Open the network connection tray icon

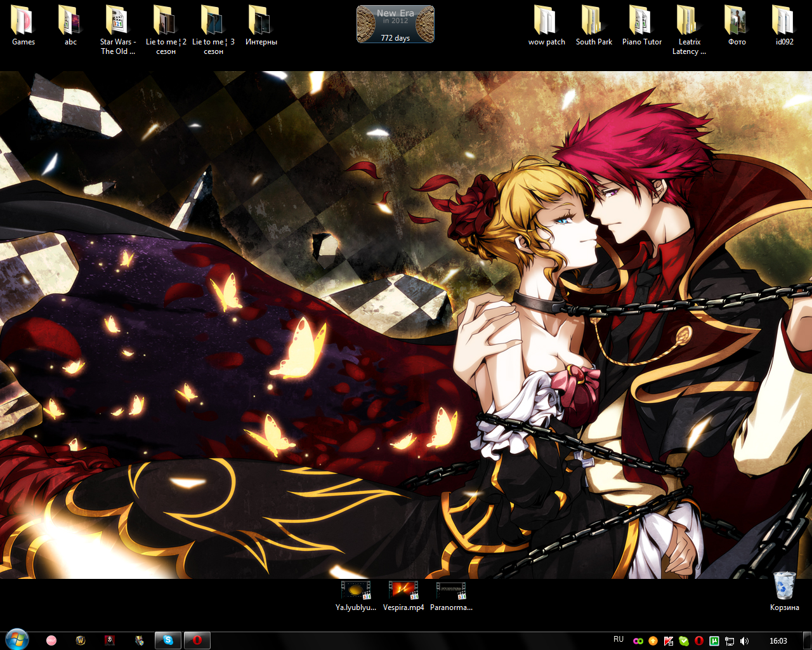[x=729, y=641]
